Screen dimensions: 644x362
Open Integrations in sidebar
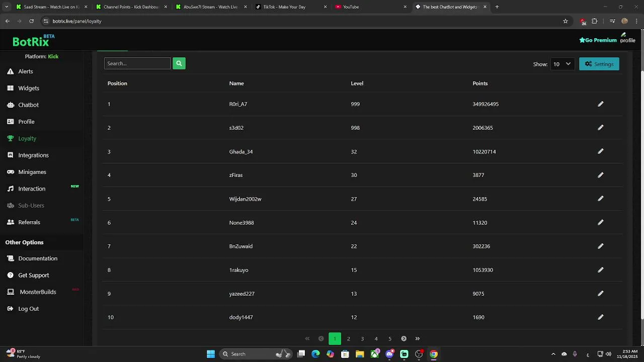33,155
